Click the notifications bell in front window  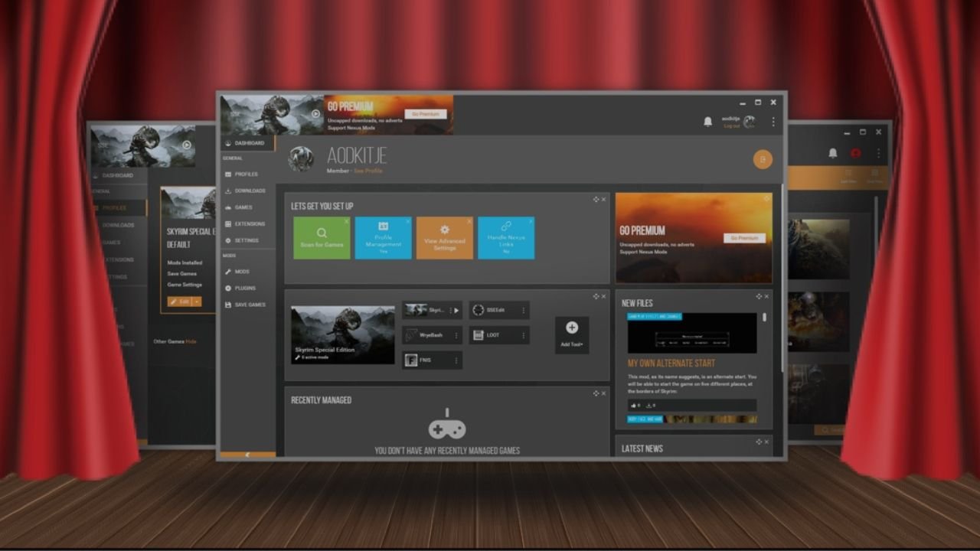(x=707, y=122)
